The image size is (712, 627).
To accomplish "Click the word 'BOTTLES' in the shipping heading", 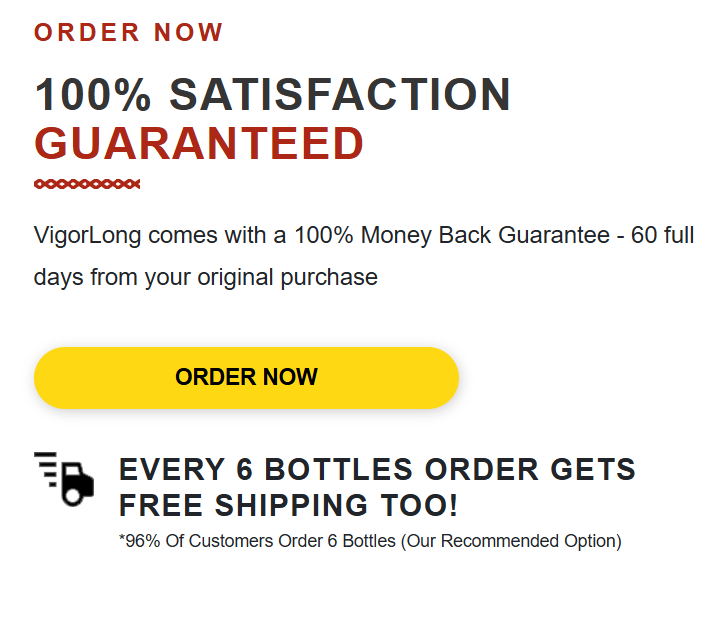I will pos(339,469).
